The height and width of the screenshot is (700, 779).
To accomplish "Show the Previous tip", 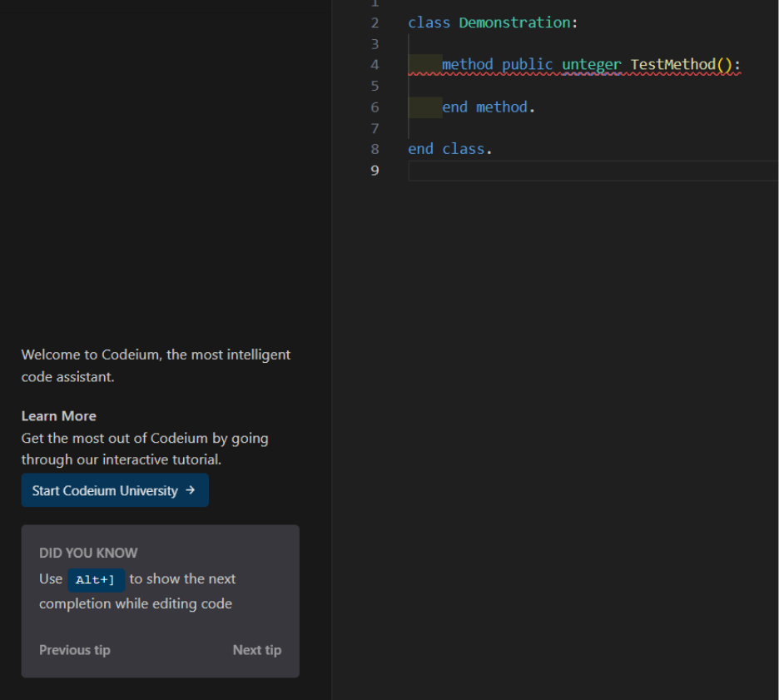I will tap(75, 650).
